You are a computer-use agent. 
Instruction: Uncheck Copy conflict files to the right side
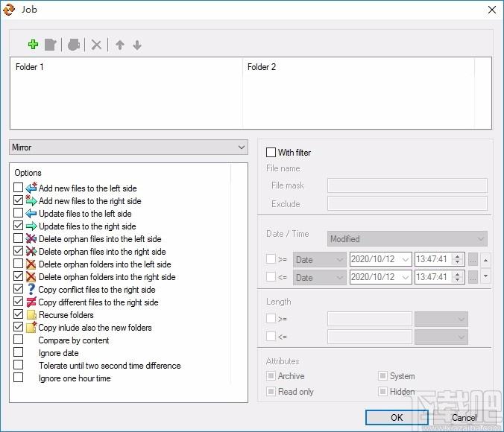point(19,289)
